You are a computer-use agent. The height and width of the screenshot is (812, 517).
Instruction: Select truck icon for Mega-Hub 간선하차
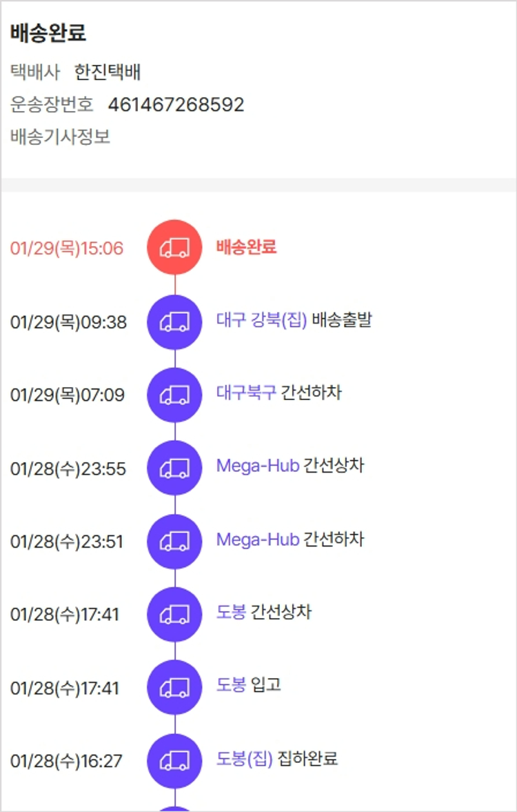[x=174, y=541]
